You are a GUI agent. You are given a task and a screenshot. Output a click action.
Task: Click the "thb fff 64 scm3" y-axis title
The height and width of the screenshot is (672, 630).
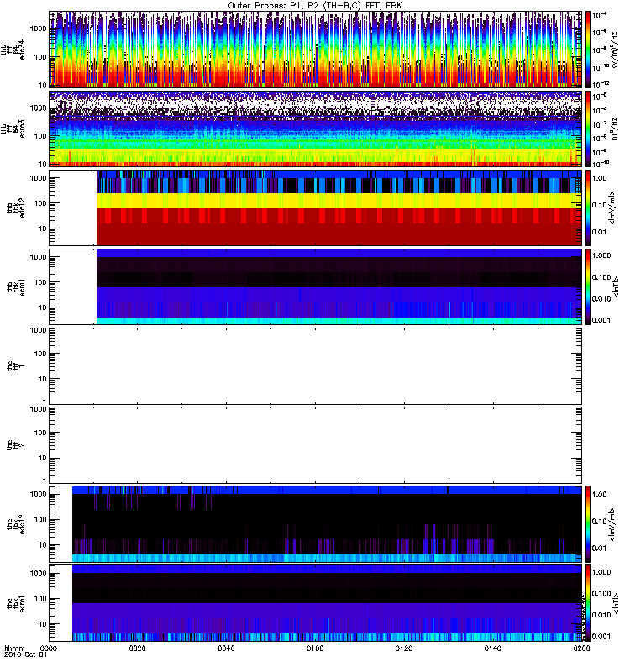coord(13,129)
